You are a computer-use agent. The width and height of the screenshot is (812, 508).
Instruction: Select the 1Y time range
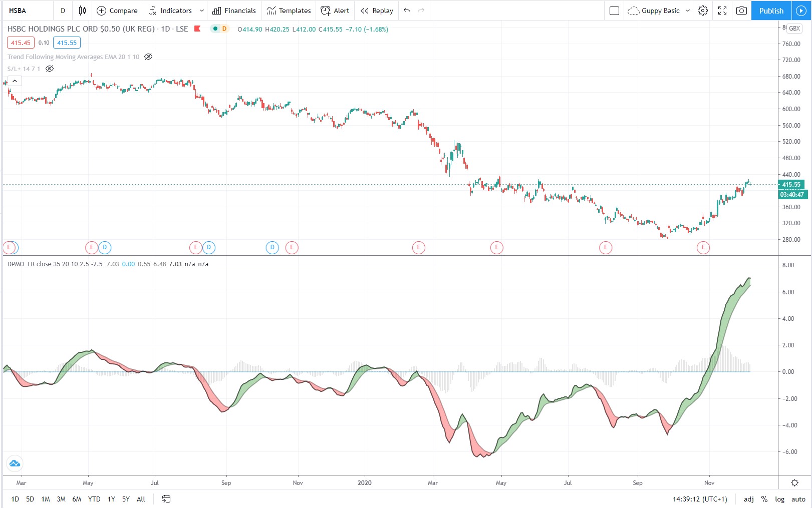(x=111, y=499)
